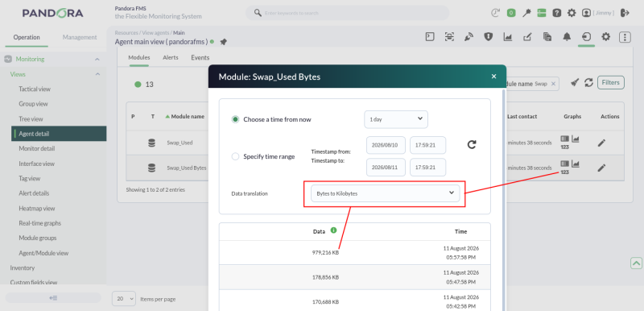Screen dimensions: 644x311
Task: Click the Filters button
Action: click(x=611, y=82)
